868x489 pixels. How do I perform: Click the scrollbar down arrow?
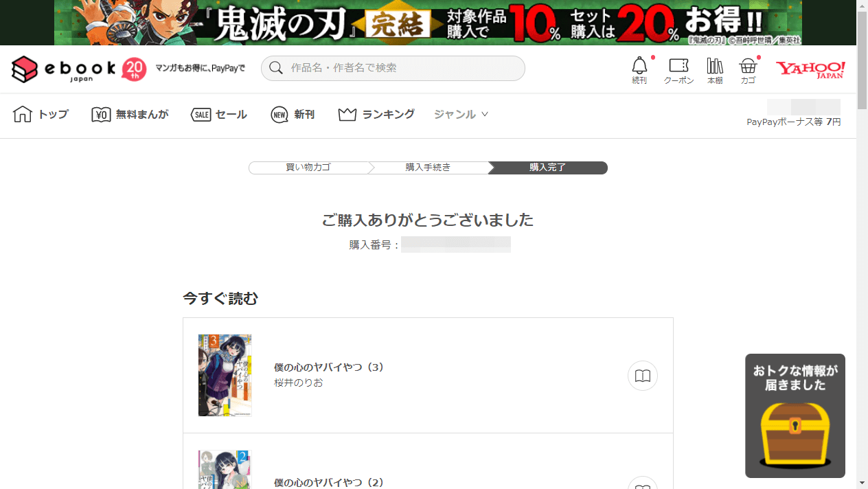click(863, 484)
